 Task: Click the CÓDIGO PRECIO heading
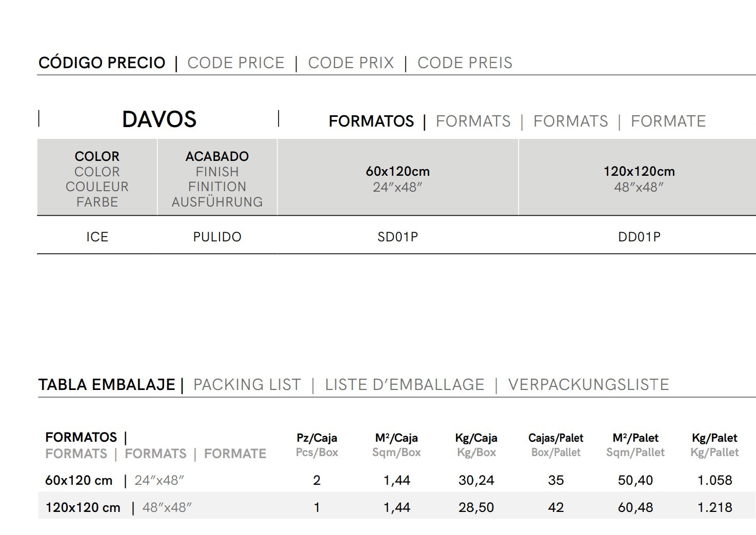pyautogui.click(x=102, y=63)
